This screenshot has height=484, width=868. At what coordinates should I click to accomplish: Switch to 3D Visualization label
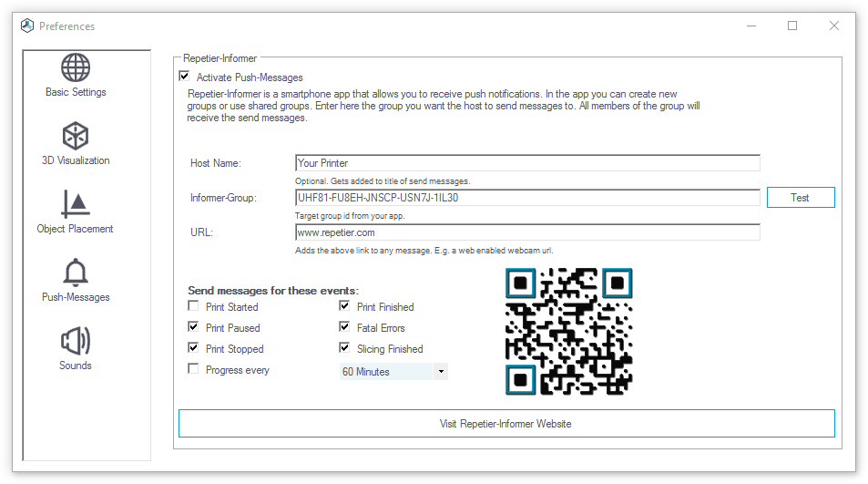tap(76, 160)
